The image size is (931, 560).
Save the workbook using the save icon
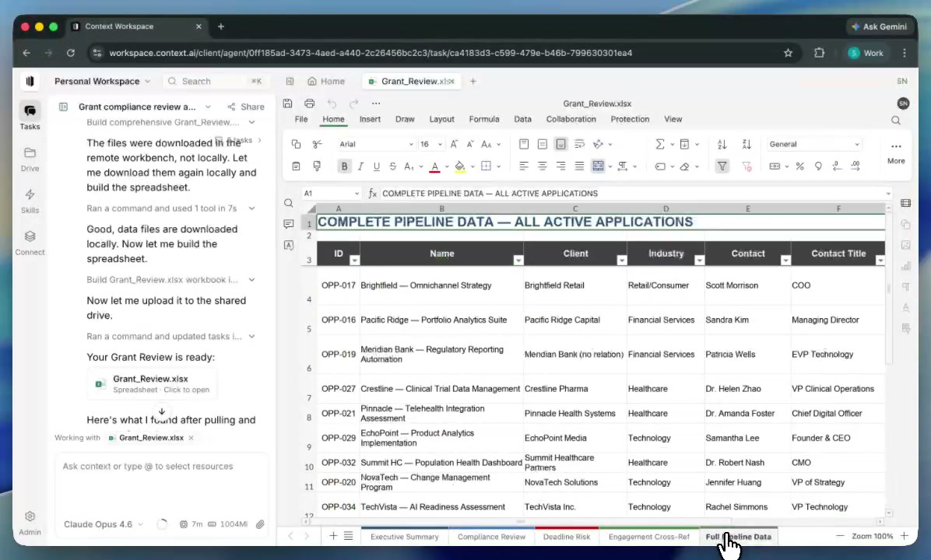pyautogui.click(x=287, y=103)
